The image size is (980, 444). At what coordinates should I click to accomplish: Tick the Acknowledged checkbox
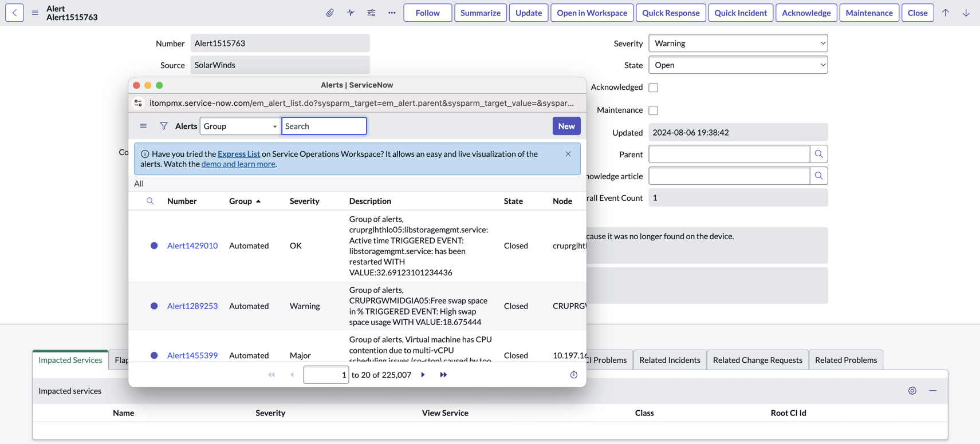point(653,88)
